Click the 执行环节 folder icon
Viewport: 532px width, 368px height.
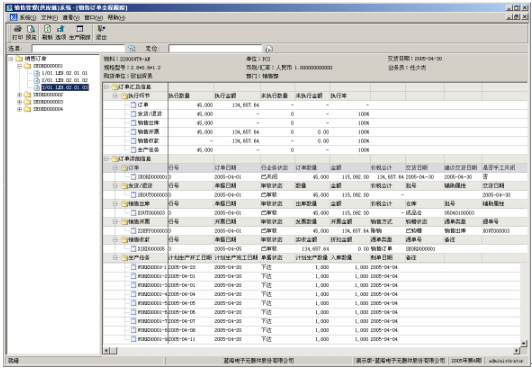coord(125,96)
